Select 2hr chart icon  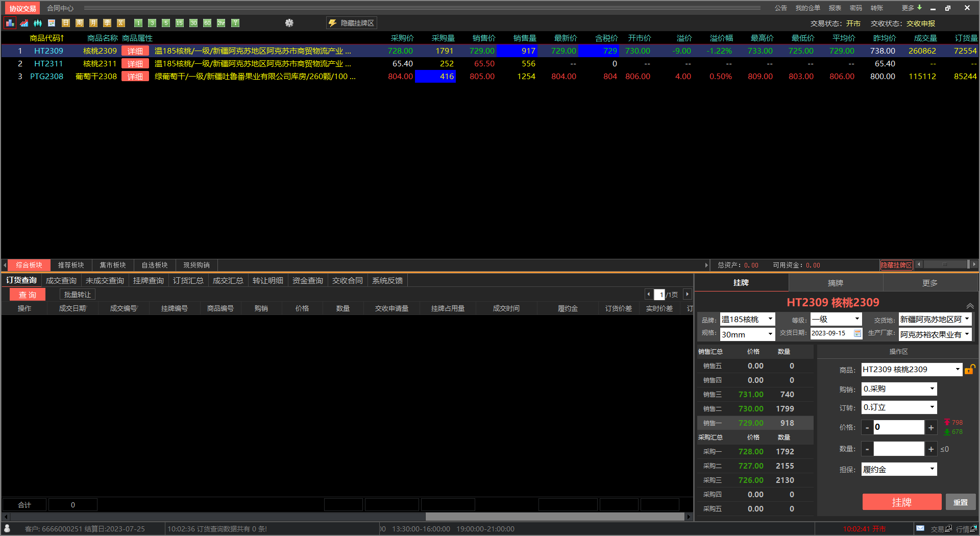(x=221, y=23)
